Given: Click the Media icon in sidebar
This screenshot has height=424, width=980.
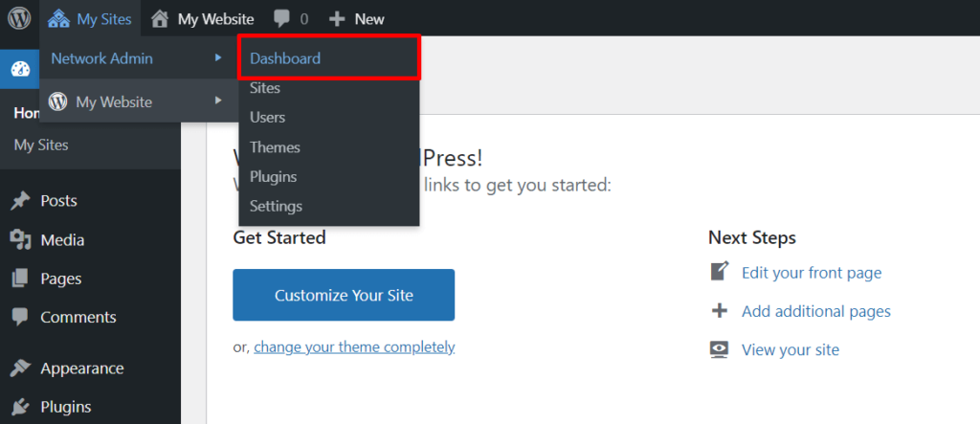Looking at the screenshot, I should point(21,239).
